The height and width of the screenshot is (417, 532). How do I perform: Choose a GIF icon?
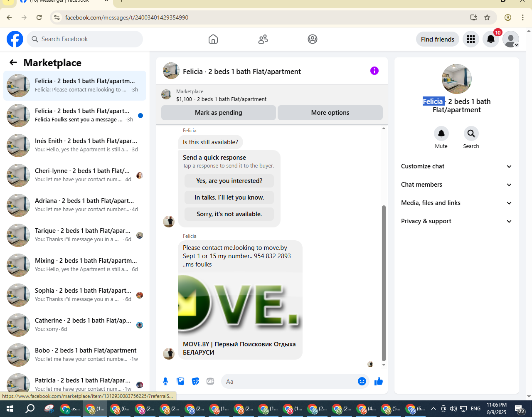[210, 381]
